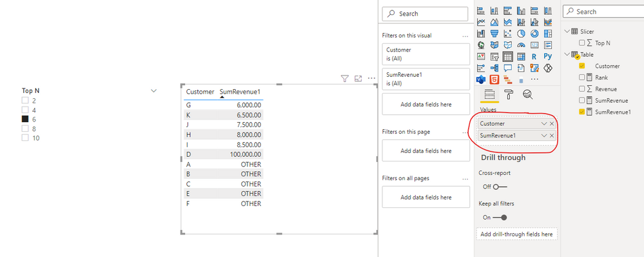Untick the SumRevenue1 field checkbox
Image resolution: width=644 pixels, height=257 pixels.
point(581,112)
